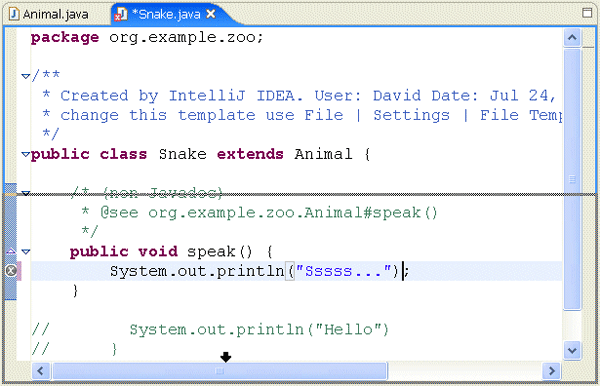Click the error marker beside println line
600x386 pixels.
[x=11, y=271]
